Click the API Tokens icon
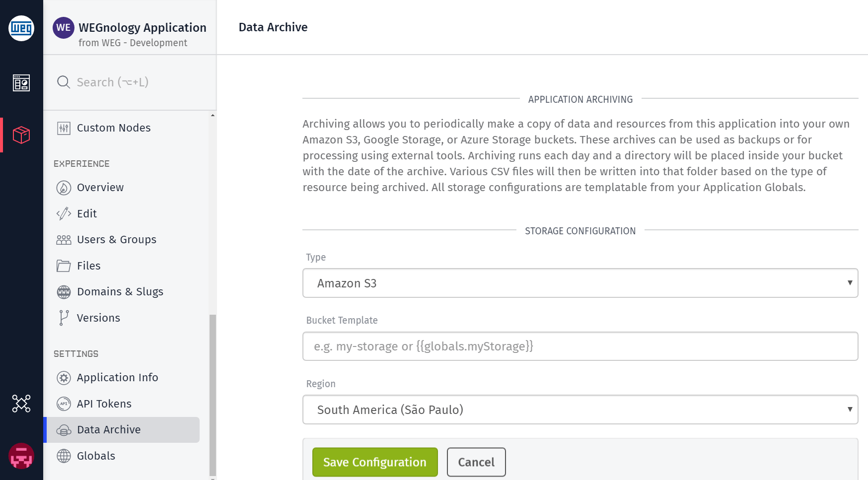 64,404
